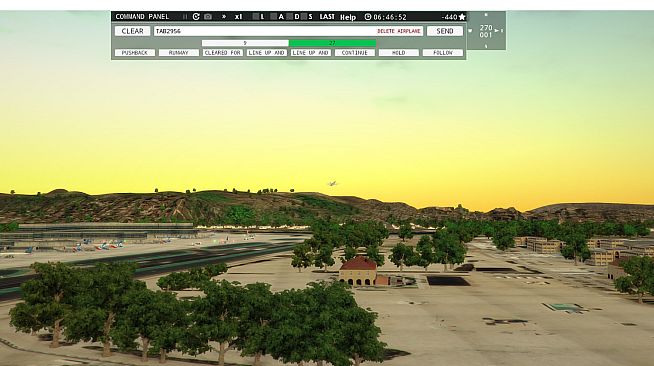Click the PUSHBACK command button
Viewport: 654px width, 366px height.
[135, 53]
